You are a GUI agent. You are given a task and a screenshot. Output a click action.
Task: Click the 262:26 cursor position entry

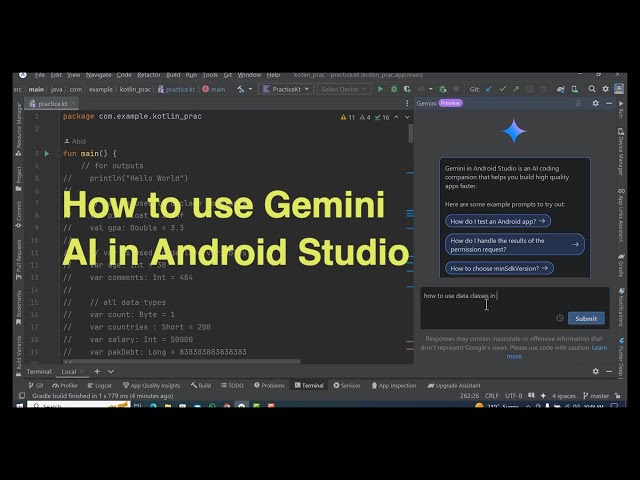coord(469,396)
